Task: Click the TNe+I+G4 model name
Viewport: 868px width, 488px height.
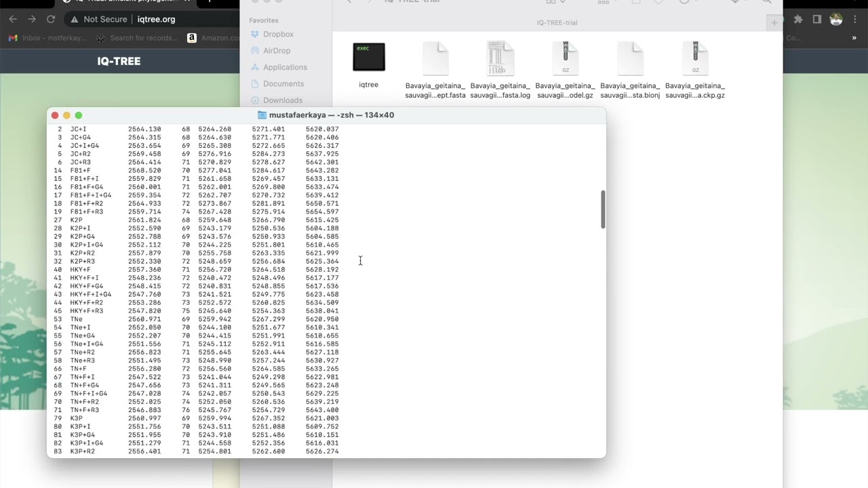Action: (x=87, y=344)
